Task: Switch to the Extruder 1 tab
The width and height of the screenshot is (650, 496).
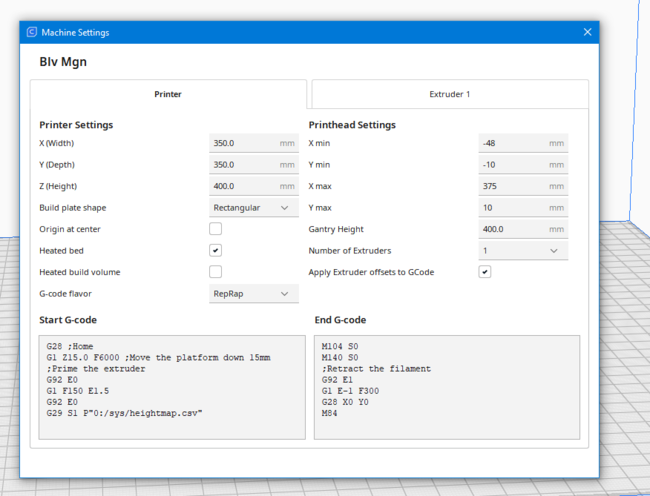Action: (x=449, y=94)
